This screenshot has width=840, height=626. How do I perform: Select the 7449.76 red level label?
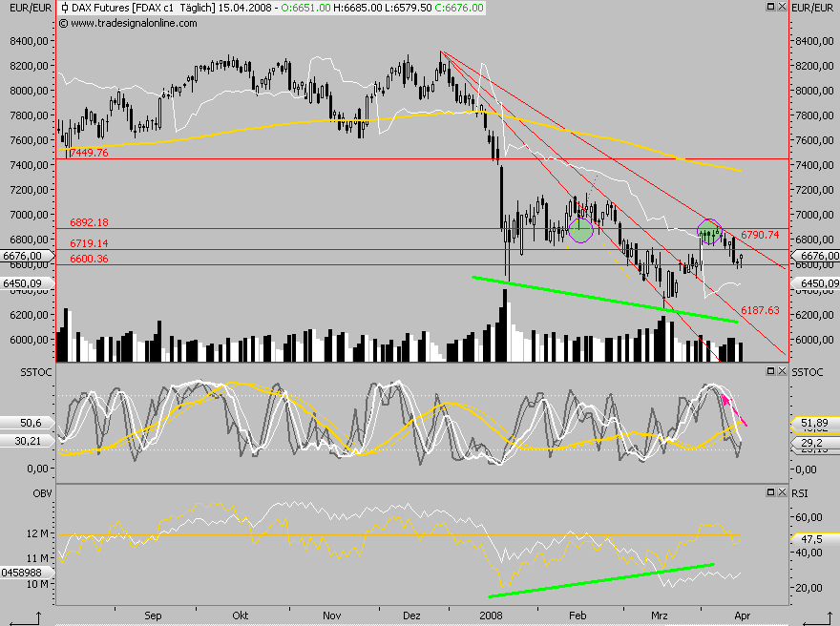tap(89, 153)
